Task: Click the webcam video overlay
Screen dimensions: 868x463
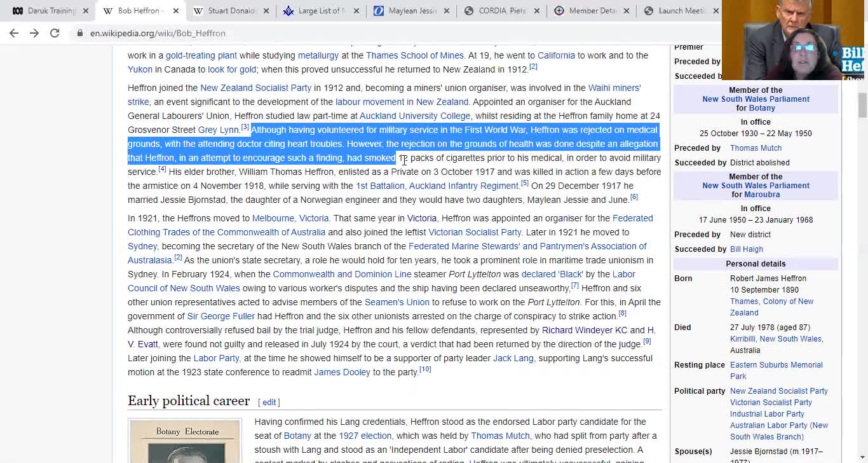Action: [x=794, y=41]
